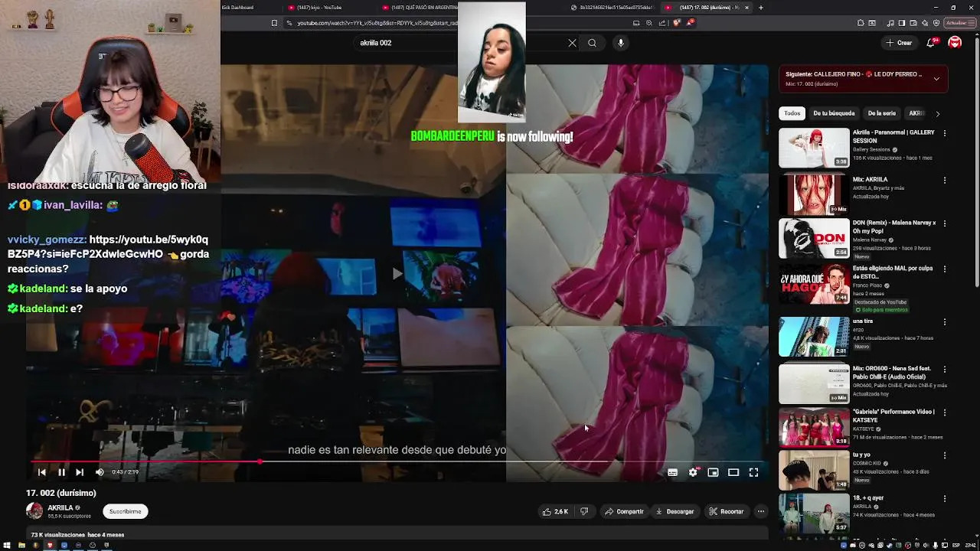The width and height of the screenshot is (980, 551).
Task: Like the video with thumbs up
Action: click(555, 511)
